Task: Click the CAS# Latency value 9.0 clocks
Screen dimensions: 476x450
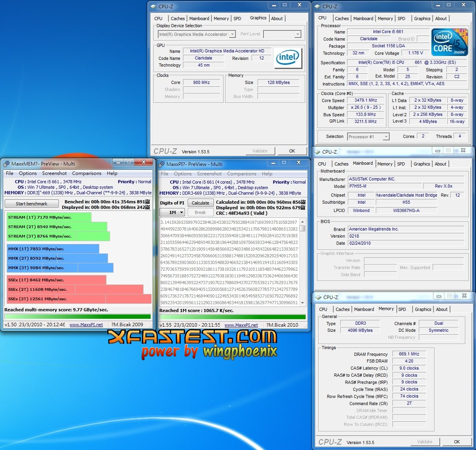Action: coord(409,368)
